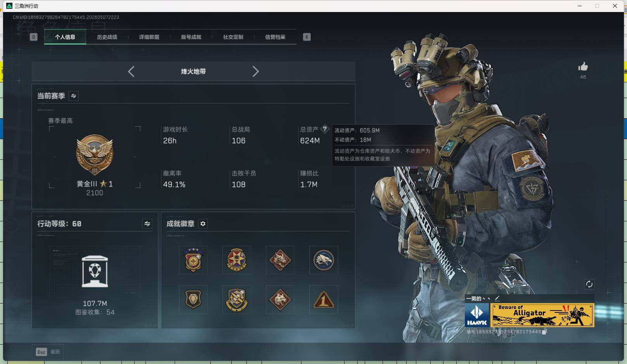The image size is (627, 364).
Task: Click the 赛季最高 label
Action: (x=61, y=121)
